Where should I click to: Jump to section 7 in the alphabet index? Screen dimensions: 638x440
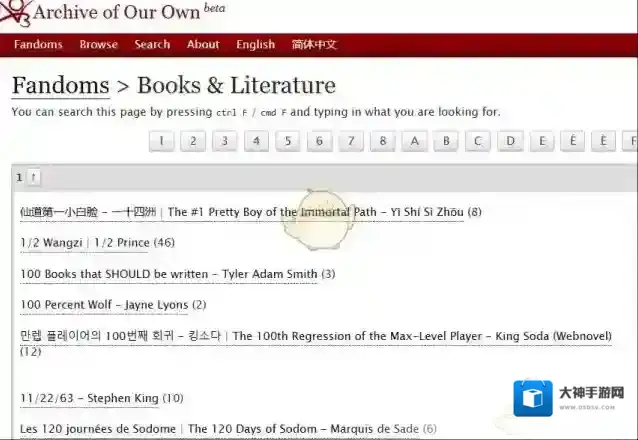click(351, 141)
